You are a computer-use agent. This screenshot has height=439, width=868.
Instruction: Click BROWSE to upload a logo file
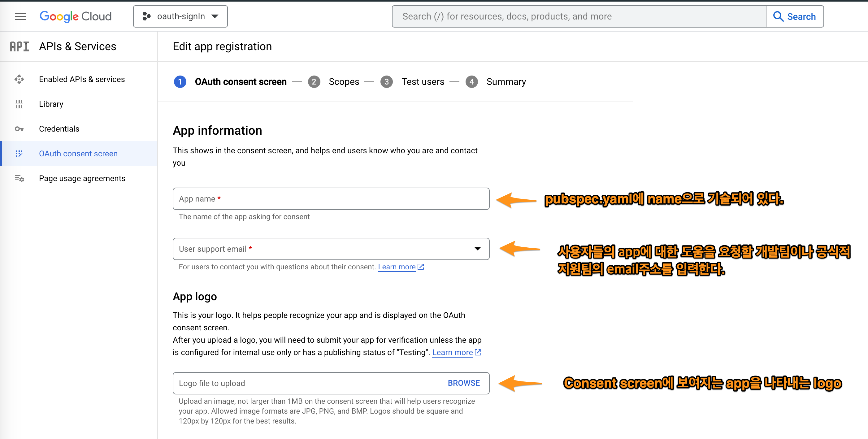[463, 383]
